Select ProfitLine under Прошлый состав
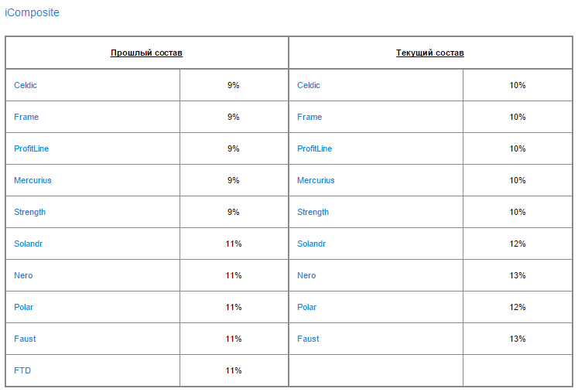Image resolution: width=578 pixels, height=392 pixels. [x=31, y=148]
